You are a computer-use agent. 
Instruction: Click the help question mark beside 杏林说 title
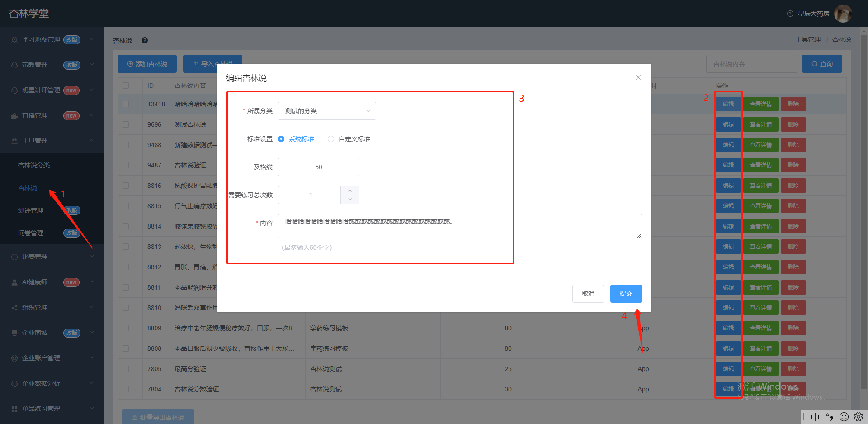[145, 40]
